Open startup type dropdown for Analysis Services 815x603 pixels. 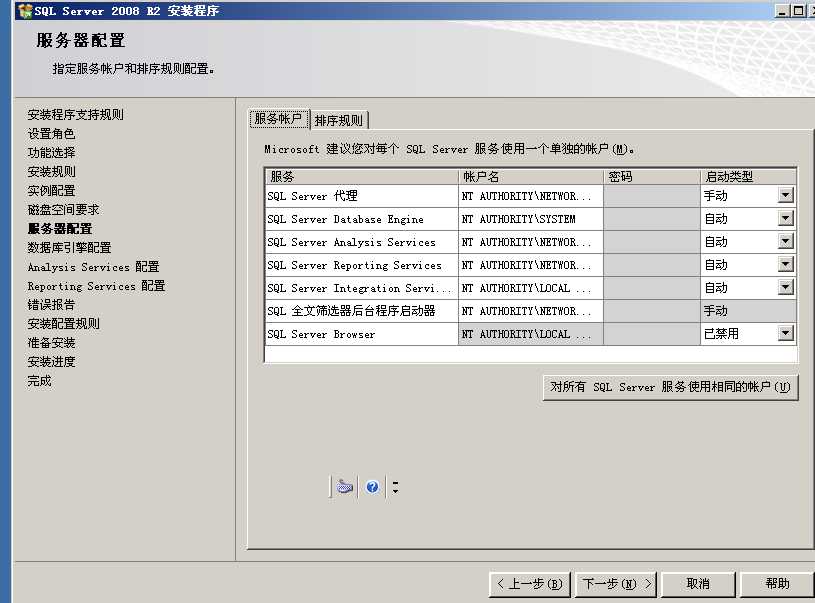(x=785, y=241)
